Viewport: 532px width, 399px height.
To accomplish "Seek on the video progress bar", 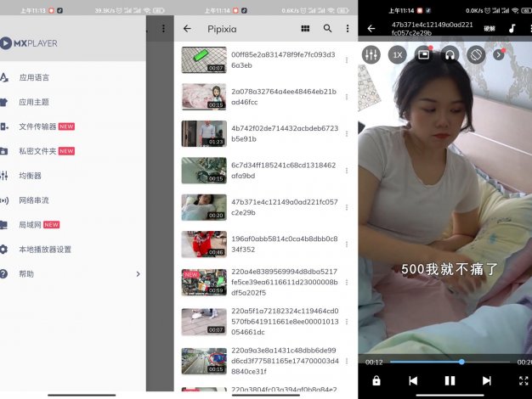I will [450, 362].
